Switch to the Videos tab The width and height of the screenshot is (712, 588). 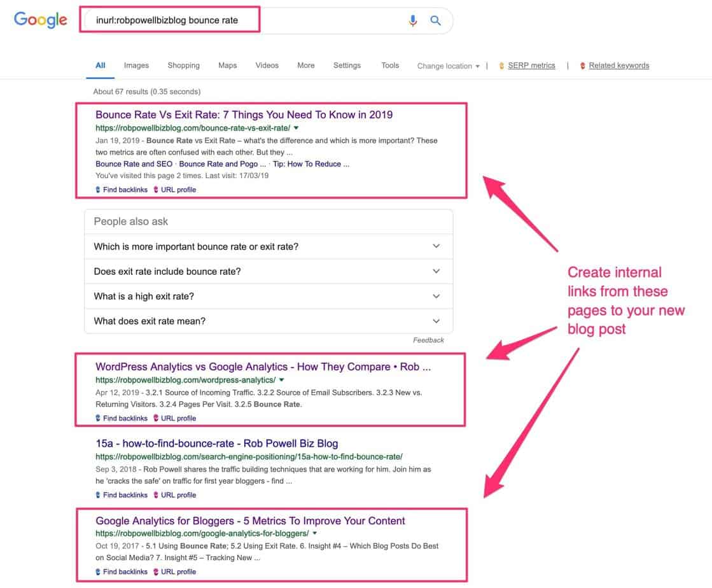click(x=267, y=65)
